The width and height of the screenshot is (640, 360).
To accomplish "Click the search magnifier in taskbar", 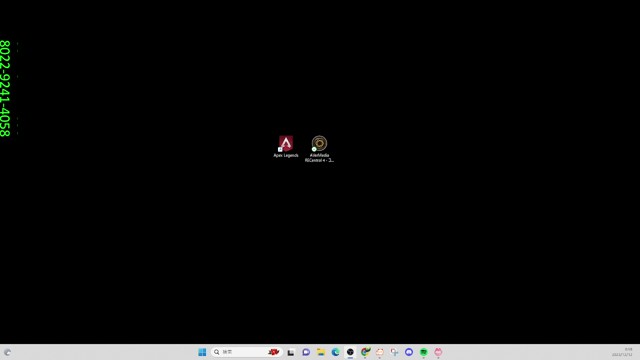I will (x=217, y=352).
